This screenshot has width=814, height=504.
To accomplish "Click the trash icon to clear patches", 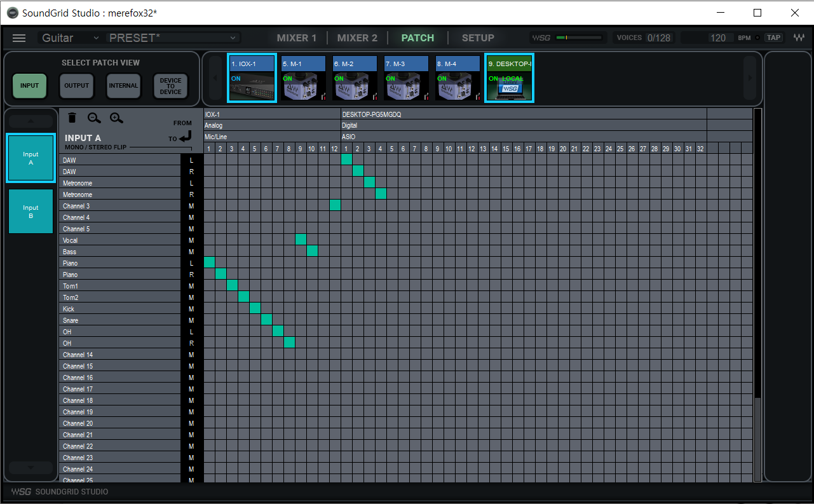I will pos(72,118).
